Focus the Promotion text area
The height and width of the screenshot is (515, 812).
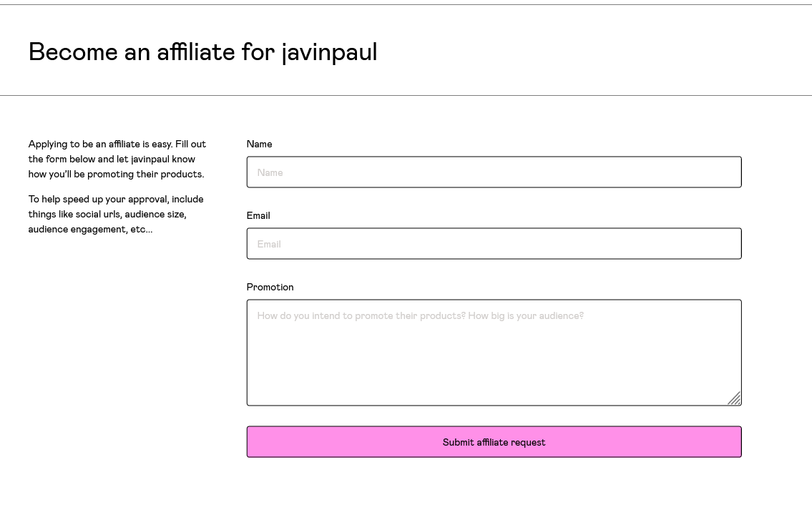tap(494, 350)
